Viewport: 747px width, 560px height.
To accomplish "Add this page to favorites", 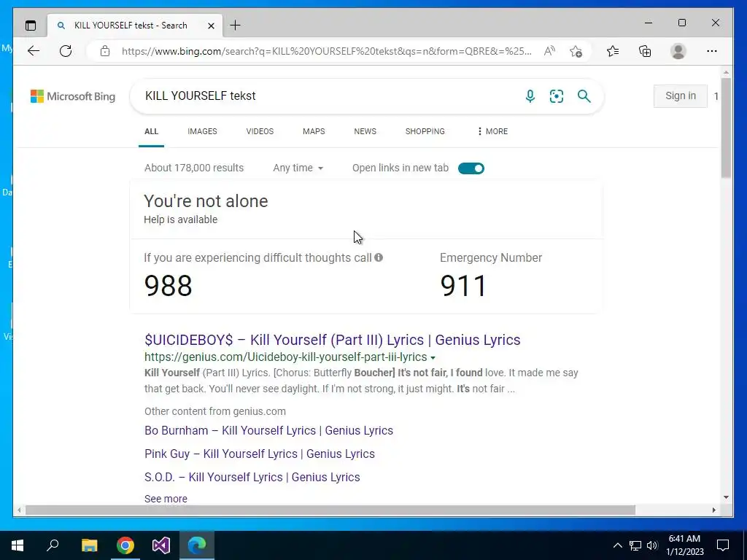I will [x=576, y=51].
